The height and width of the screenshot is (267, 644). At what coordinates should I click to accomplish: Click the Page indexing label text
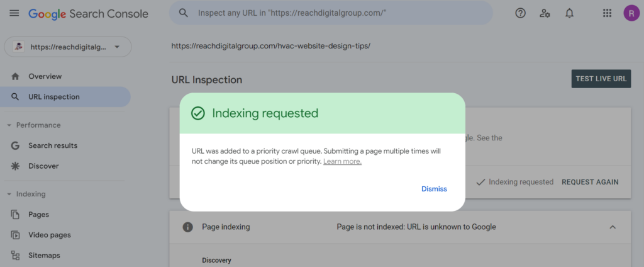coord(226,227)
